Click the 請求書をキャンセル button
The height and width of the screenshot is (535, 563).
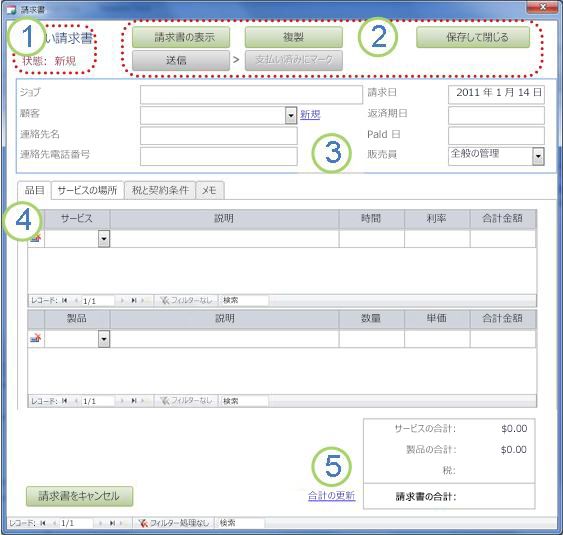pyautogui.click(x=79, y=496)
